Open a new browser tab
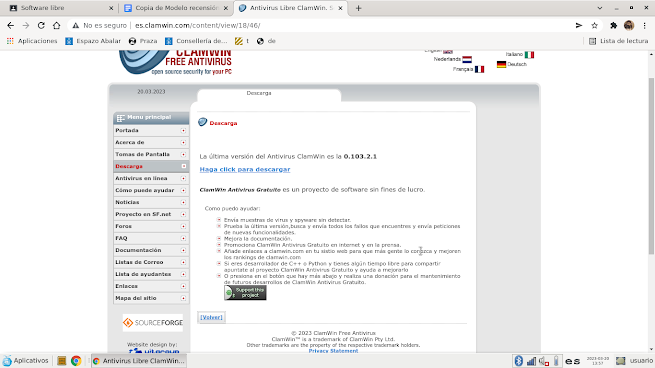This screenshot has height=368, width=655. pyautogui.click(x=358, y=8)
